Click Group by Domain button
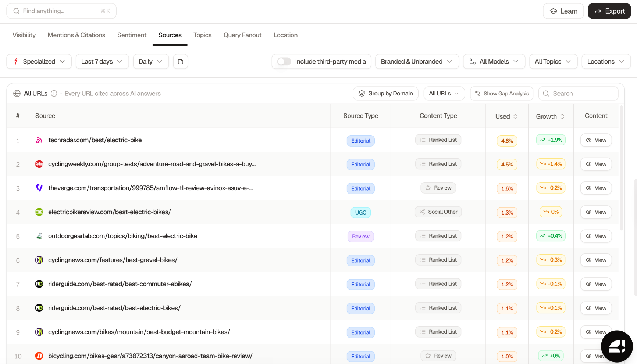 [x=385, y=94]
